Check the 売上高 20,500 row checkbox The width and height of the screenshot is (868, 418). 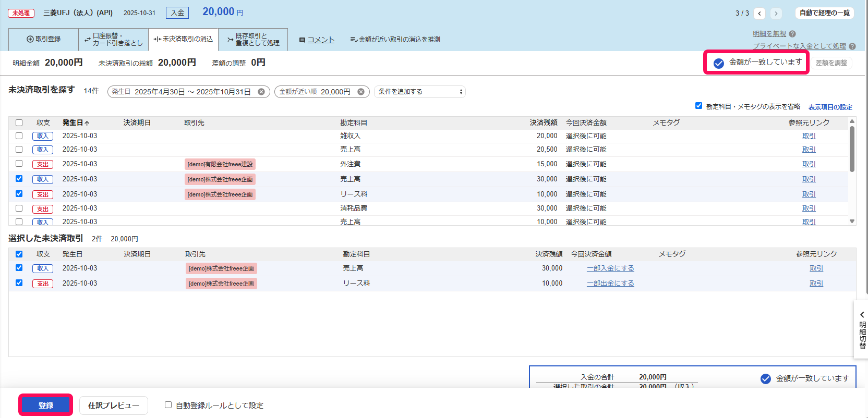19,149
